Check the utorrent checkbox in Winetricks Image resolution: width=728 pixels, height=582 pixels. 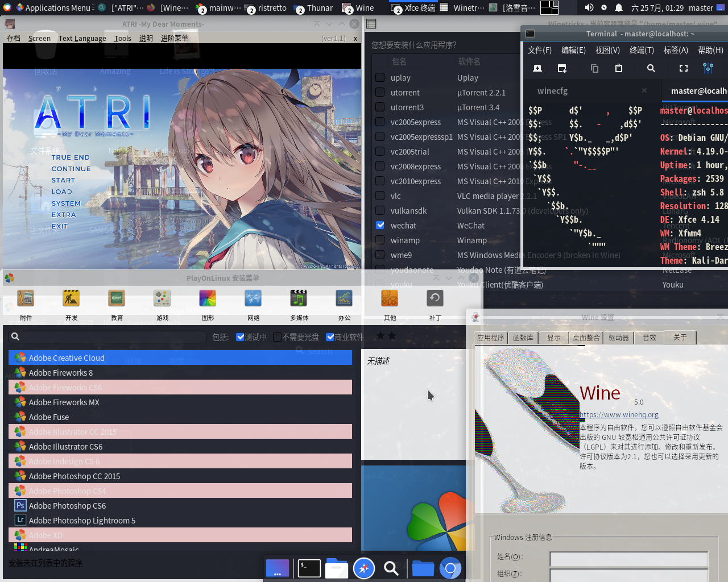pos(380,92)
